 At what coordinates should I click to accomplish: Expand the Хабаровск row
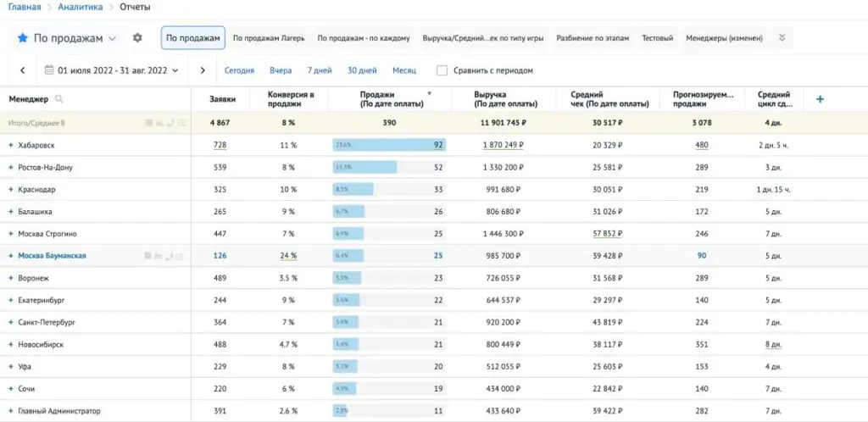[10, 145]
